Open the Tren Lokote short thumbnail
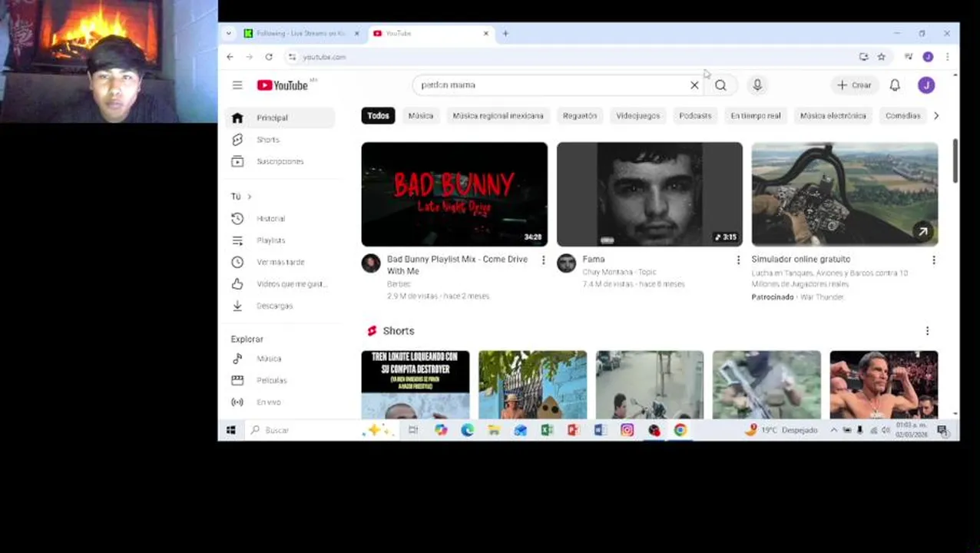Screen dimensions: 980x553 pyautogui.click(x=416, y=385)
